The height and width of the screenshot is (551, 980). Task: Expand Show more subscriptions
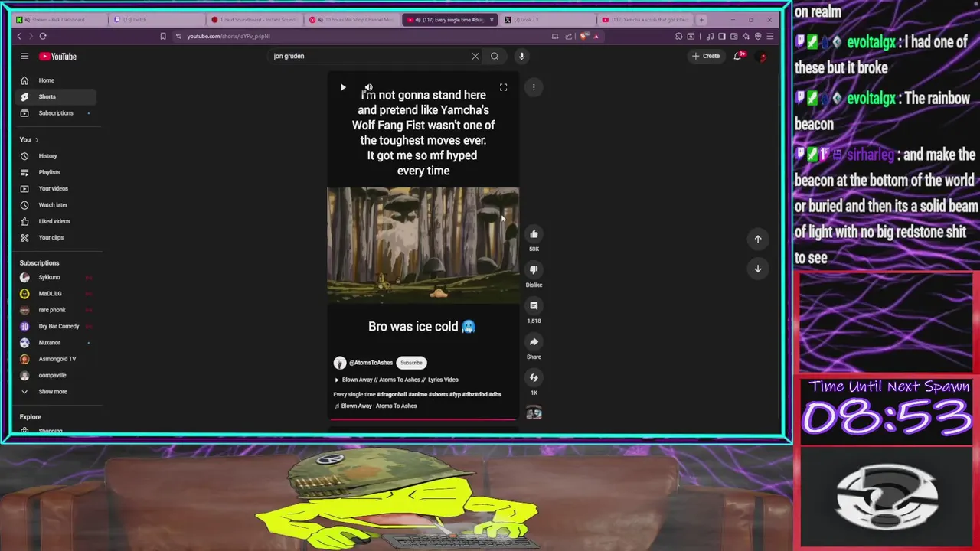55,392
